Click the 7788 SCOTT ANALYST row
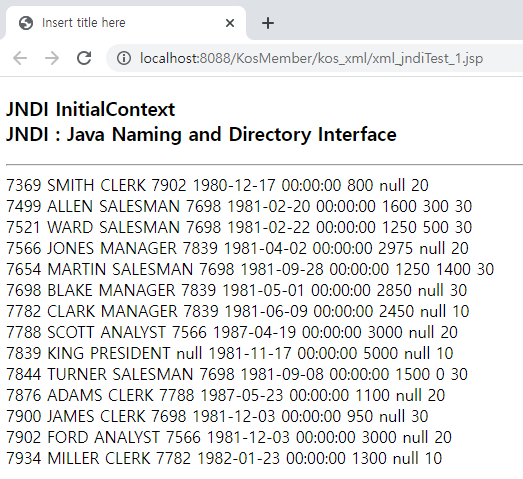This screenshot has width=523, height=479. (232, 332)
